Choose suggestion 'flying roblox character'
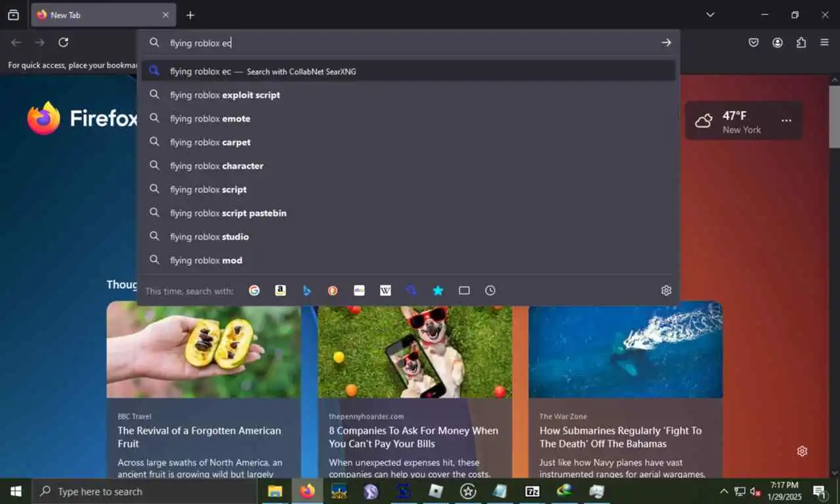The width and height of the screenshot is (840, 504). pos(408,166)
